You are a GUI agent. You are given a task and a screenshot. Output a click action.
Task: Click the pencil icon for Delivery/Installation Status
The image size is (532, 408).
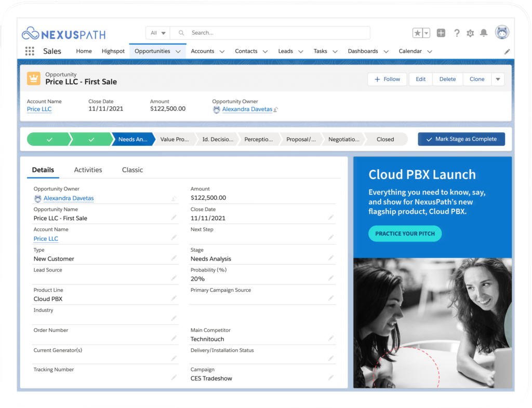[x=331, y=358]
